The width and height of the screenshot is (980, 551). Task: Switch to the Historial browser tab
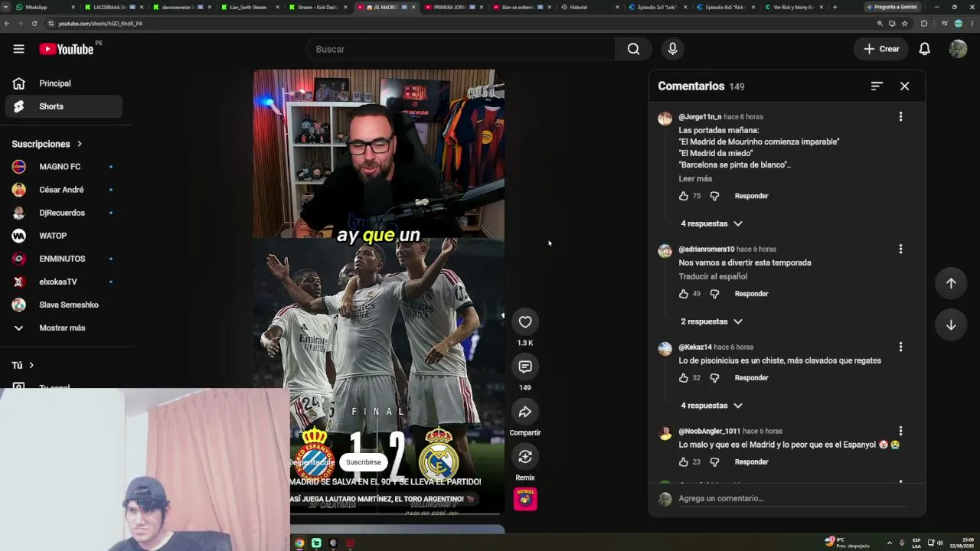tap(588, 7)
